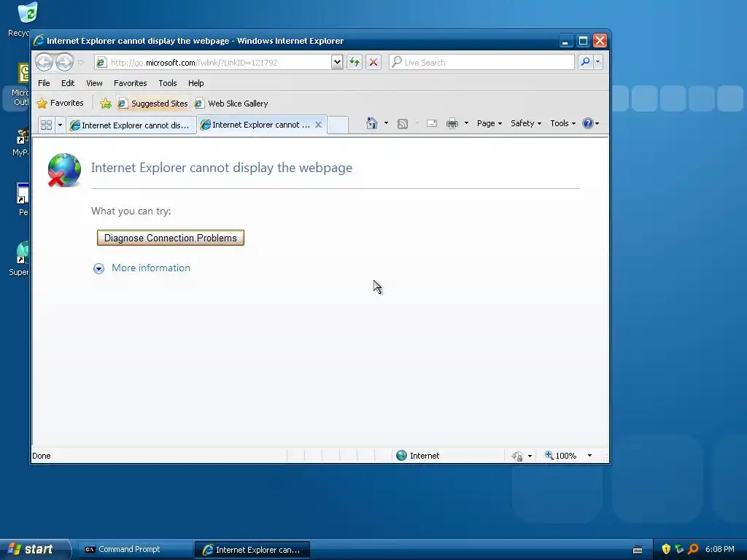Click the keyboard icon in the taskbar

point(638,550)
